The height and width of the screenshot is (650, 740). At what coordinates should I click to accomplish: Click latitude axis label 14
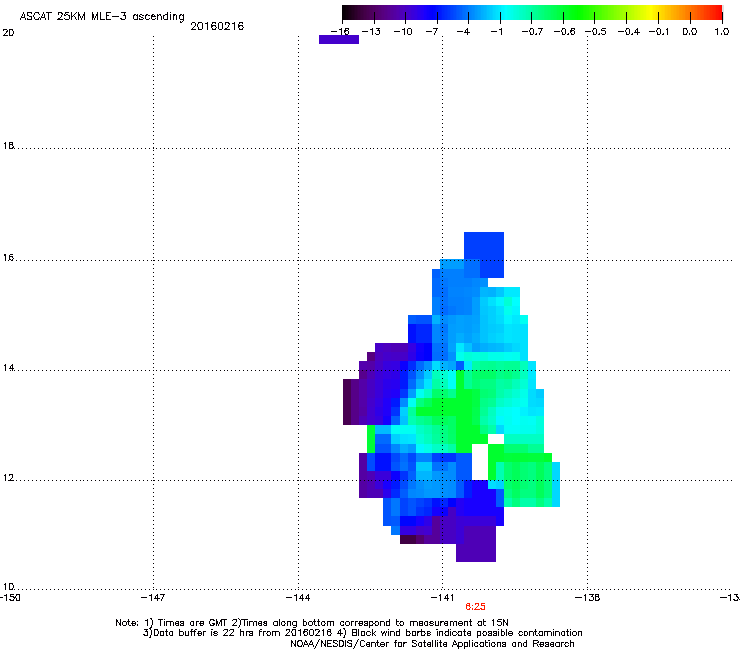click(x=8, y=368)
